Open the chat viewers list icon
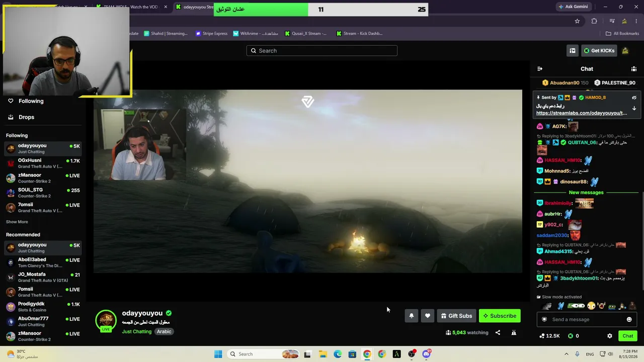Viewport: 644px width, 362px height. pos(634,69)
